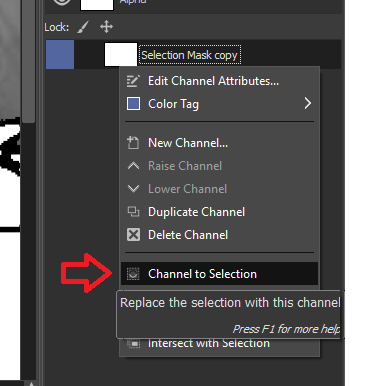Click the Lower Channel down-chevron icon

[x=133, y=189]
